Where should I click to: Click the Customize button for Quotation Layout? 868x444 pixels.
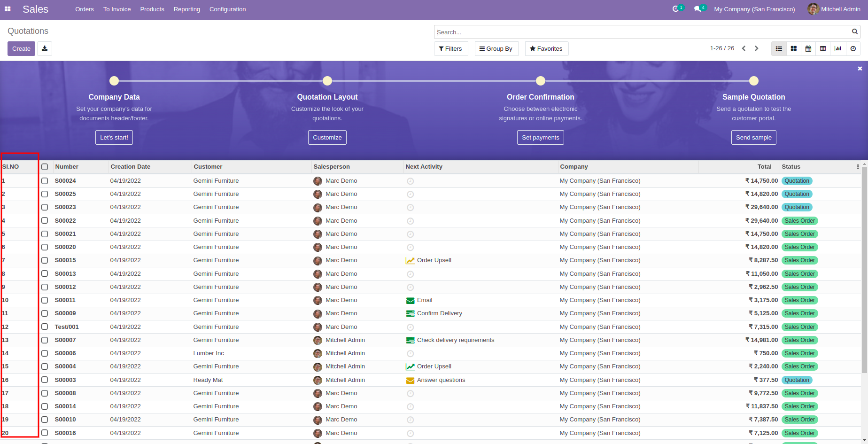point(327,137)
